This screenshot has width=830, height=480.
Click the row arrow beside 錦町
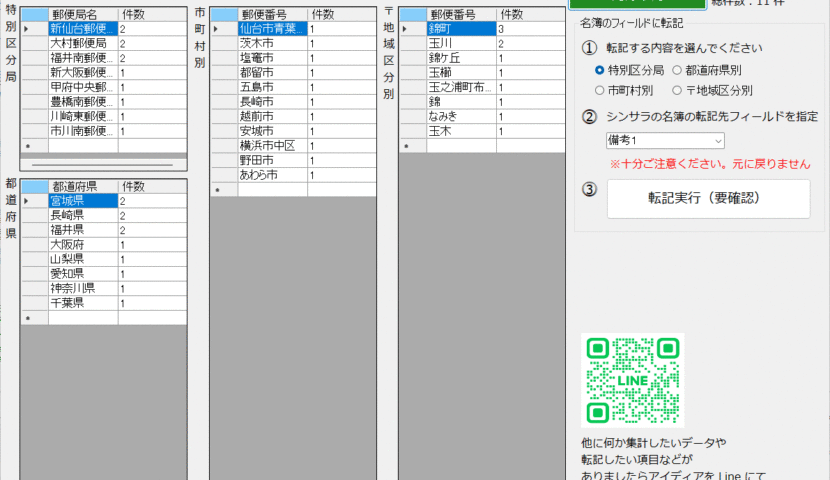(405, 29)
